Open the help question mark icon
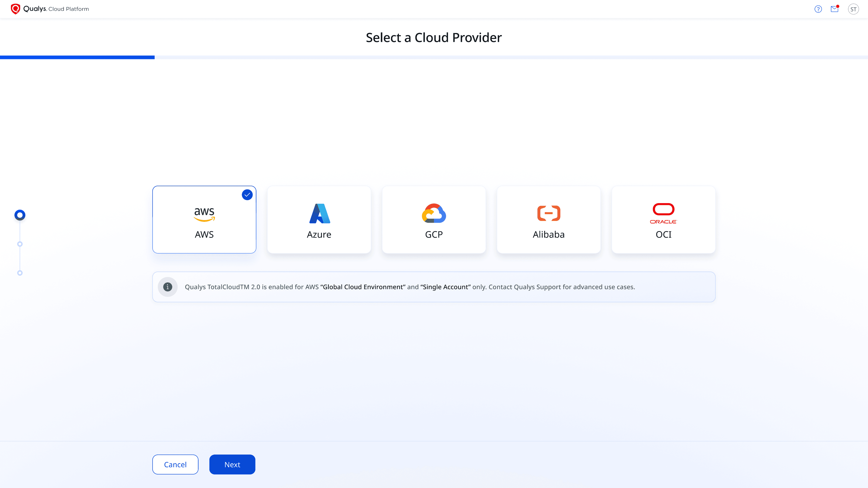 [818, 9]
